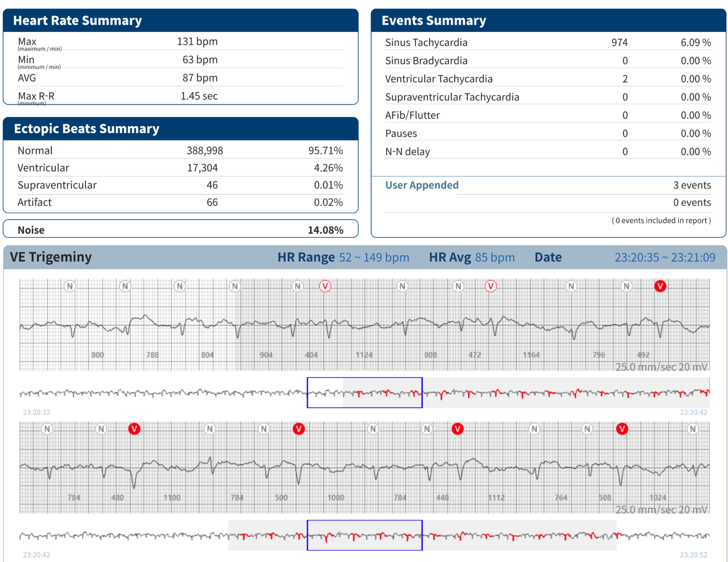This screenshot has width=728, height=562.
Task: Click the first outlined V marker in top strip
Action: pos(325,286)
